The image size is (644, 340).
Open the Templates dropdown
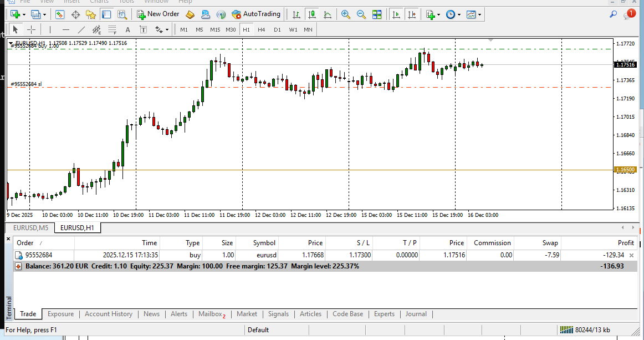tap(472, 14)
